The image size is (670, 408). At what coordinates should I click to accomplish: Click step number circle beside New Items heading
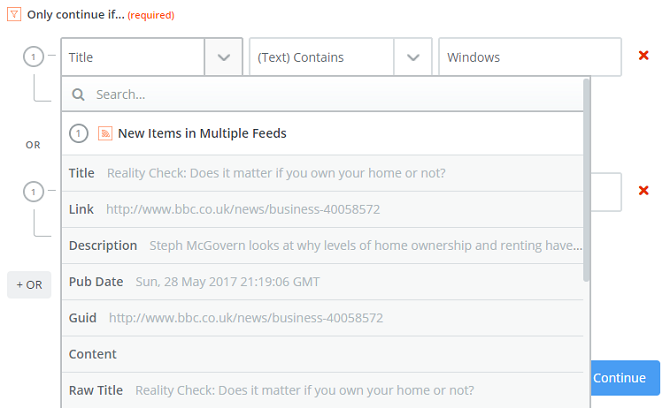coord(79,133)
